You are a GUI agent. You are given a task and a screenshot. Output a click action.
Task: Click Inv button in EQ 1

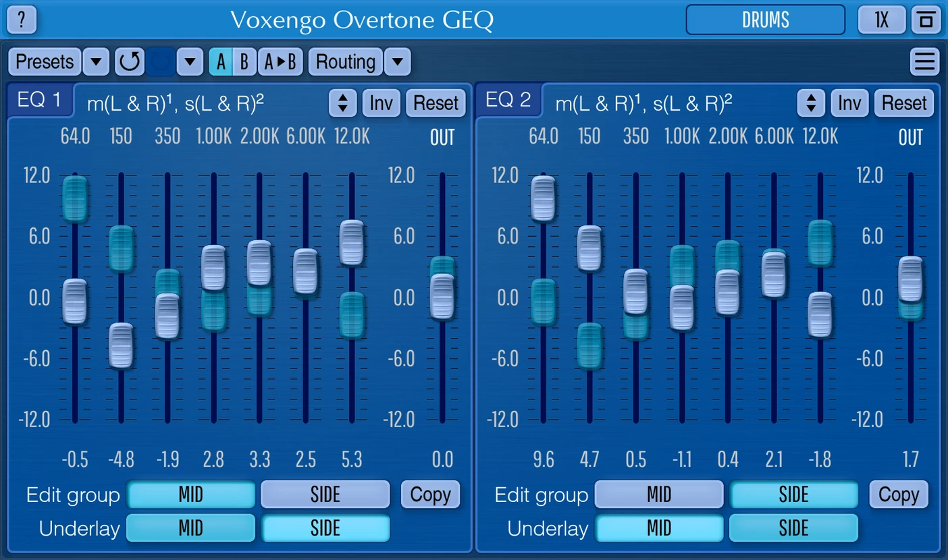tap(381, 103)
